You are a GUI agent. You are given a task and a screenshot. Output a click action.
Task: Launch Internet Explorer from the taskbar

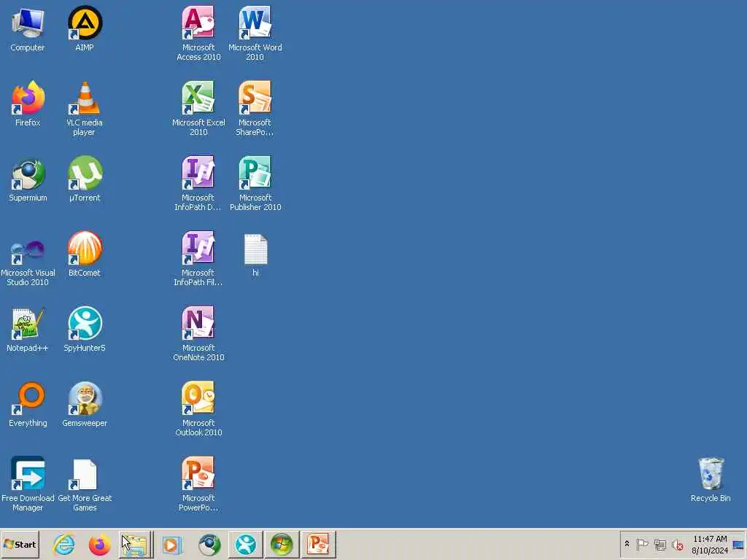[64, 544]
